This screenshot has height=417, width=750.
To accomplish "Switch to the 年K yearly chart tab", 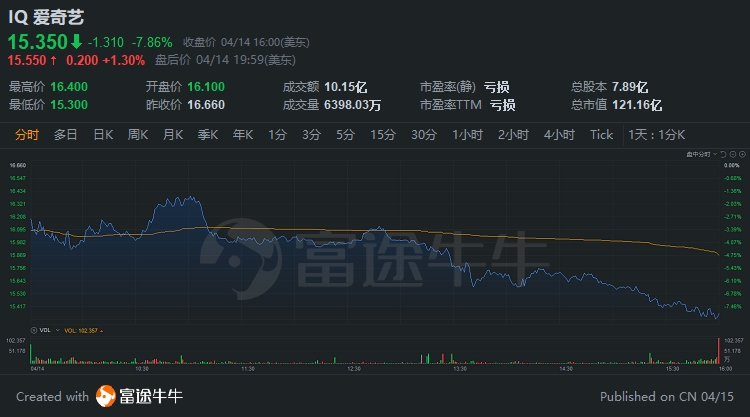I will coord(243,135).
